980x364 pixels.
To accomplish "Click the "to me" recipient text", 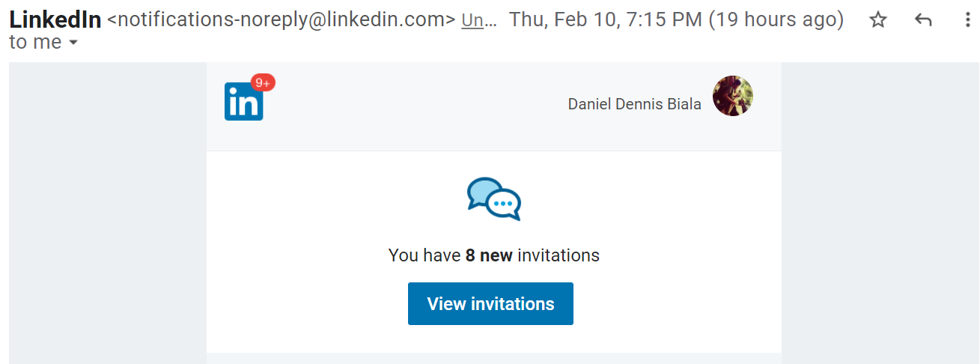I will click(x=35, y=43).
